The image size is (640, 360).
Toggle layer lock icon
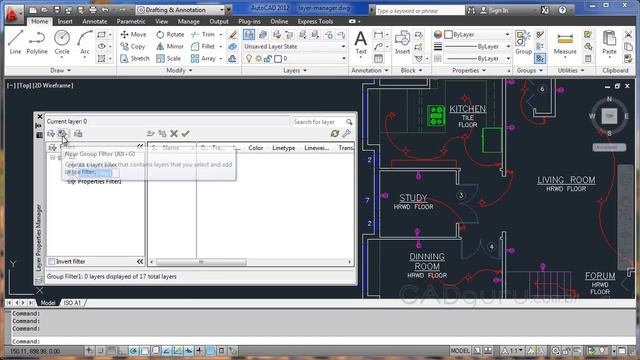[x=268, y=59]
